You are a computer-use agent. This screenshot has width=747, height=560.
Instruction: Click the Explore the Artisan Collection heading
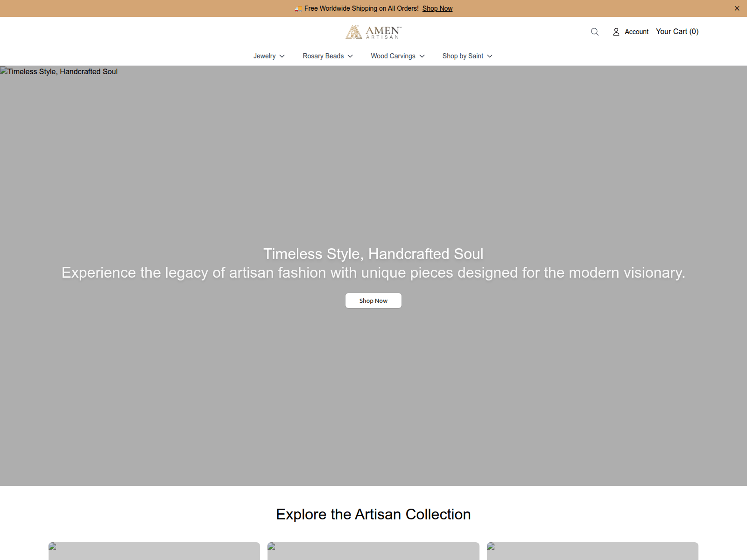(x=373, y=514)
